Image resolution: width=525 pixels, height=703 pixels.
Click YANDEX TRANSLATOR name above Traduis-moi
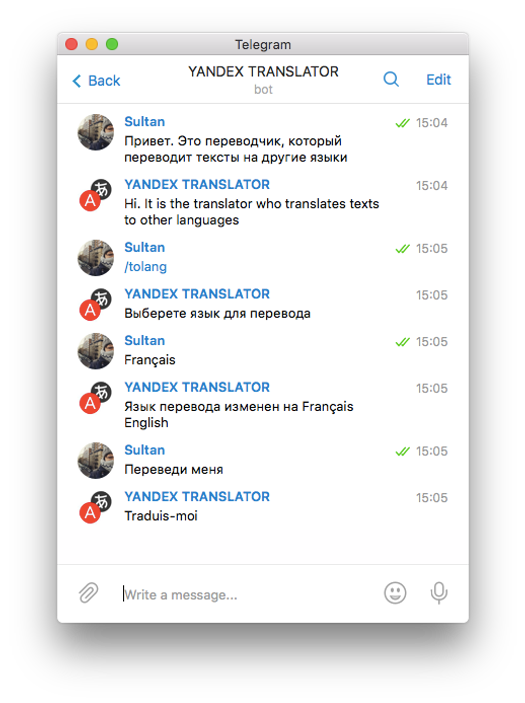pyautogui.click(x=197, y=496)
